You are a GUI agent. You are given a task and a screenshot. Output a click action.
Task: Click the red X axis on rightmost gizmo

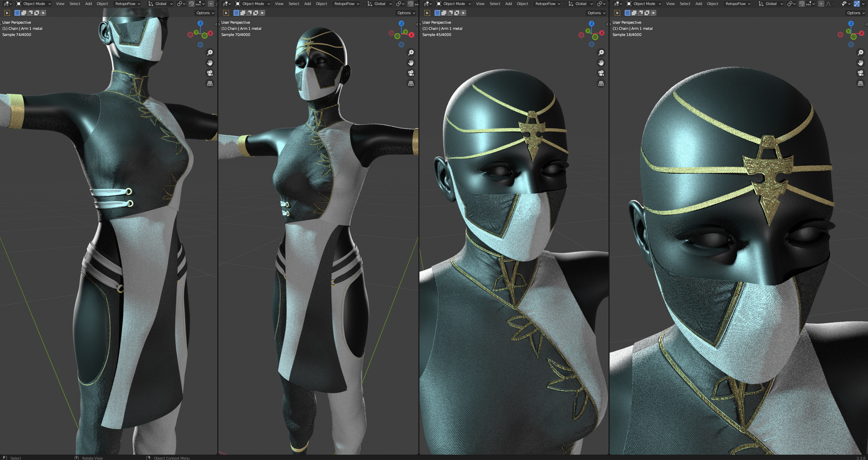pyautogui.click(x=861, y=33)
